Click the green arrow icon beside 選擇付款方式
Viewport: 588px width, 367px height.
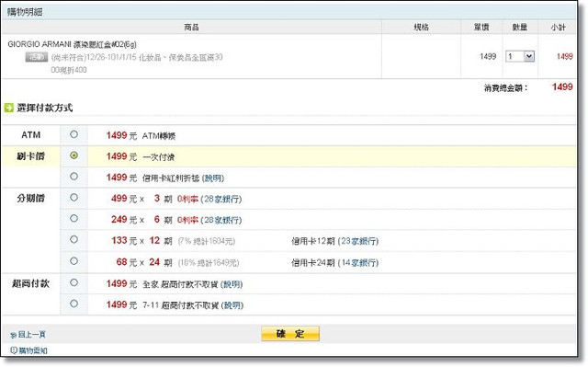click(x=8, y=108)
